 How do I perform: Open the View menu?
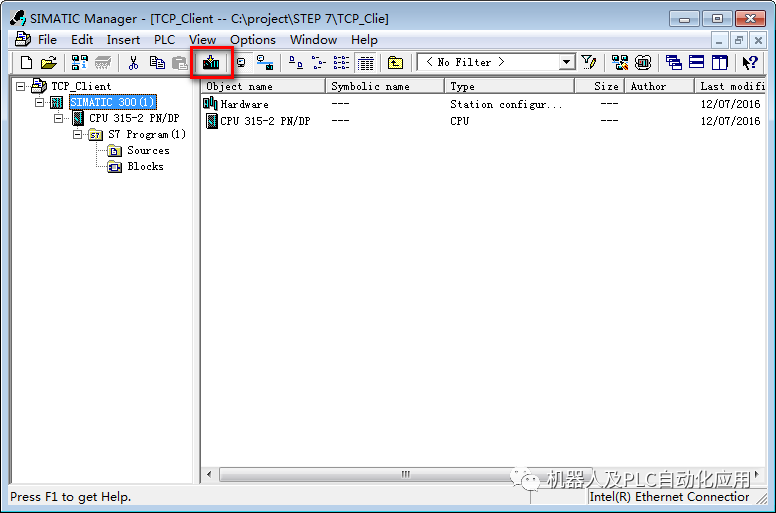coord(202,40)
